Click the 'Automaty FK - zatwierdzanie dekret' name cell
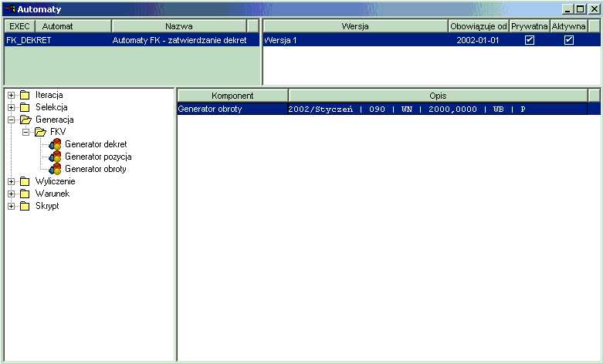Viewport: 603px width, 364px height. [x=179, y=40]
